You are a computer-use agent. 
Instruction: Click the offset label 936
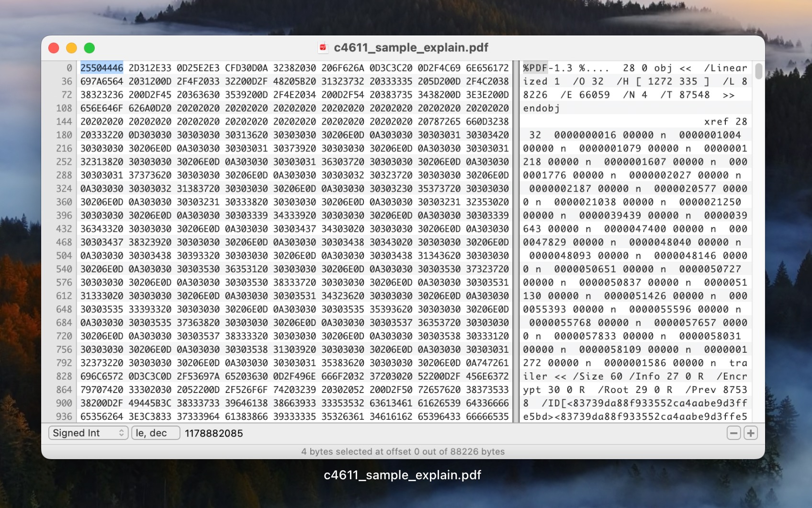64,417
